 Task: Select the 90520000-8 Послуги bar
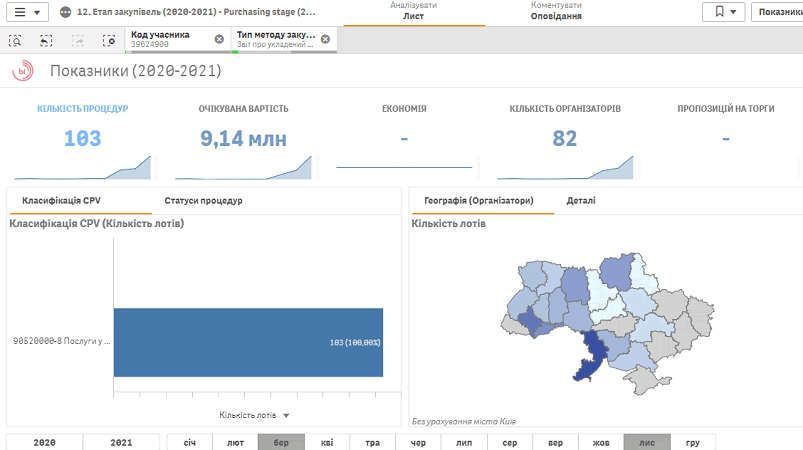click(248, 342)
